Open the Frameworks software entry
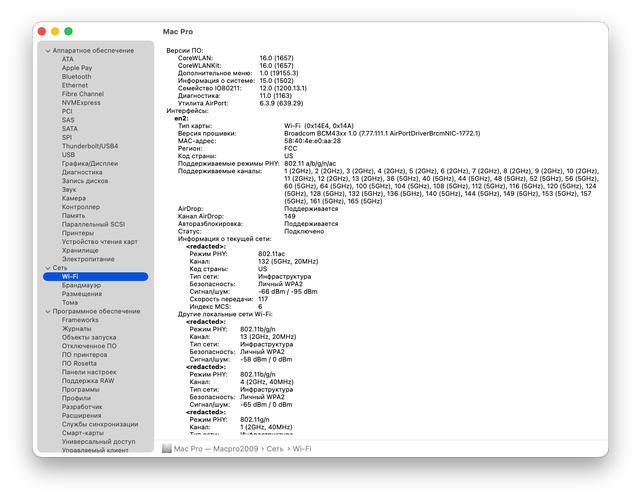Screen dimensions: 641x500 [x=80, y=320]
